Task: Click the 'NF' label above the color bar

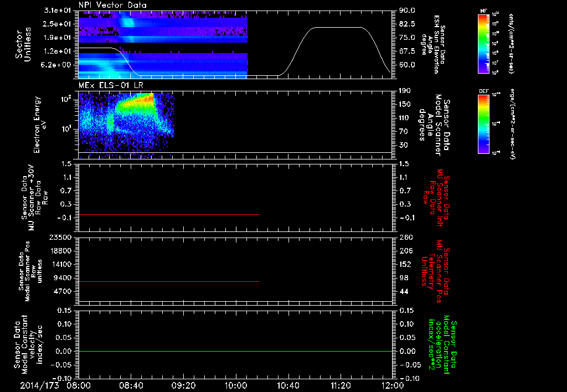Action: [483, 11]
